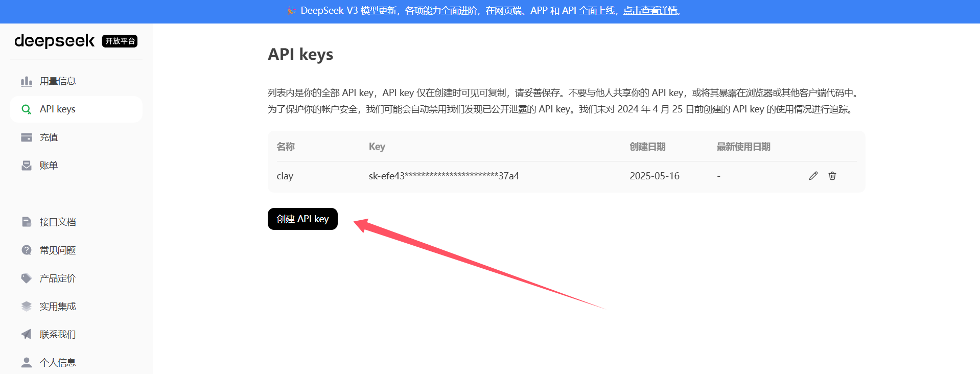This screenshot has width=980, height=374.
Task: Follow the 点击查看详情 banner link
Action: [650, 11]
